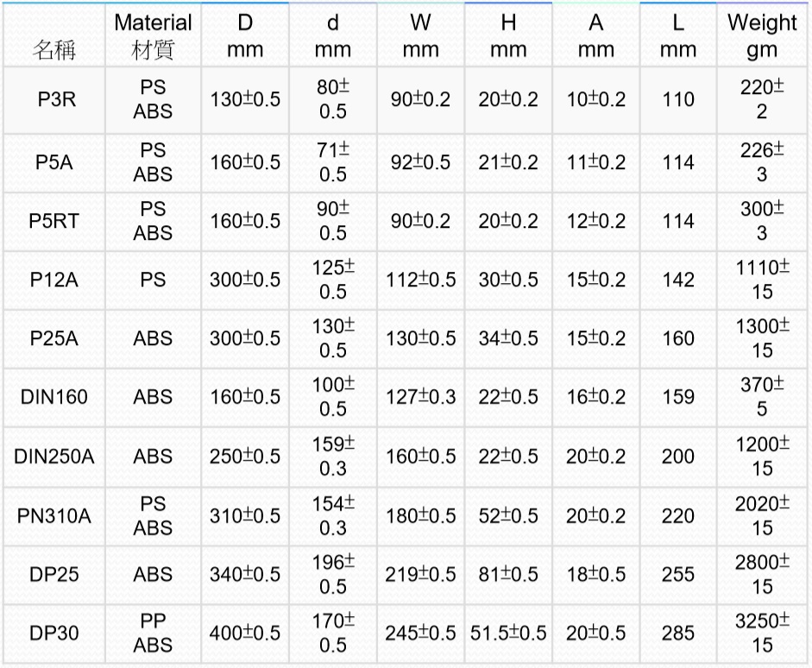Select the P25A row label
812x668 pixels.
[54, 338]
